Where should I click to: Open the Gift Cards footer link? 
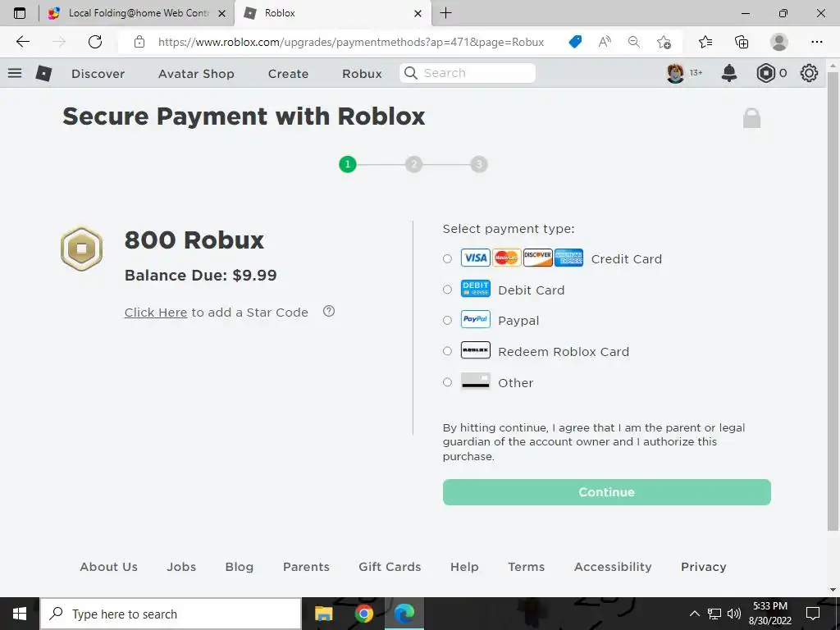pyautogui.click(x=390, y=566)
